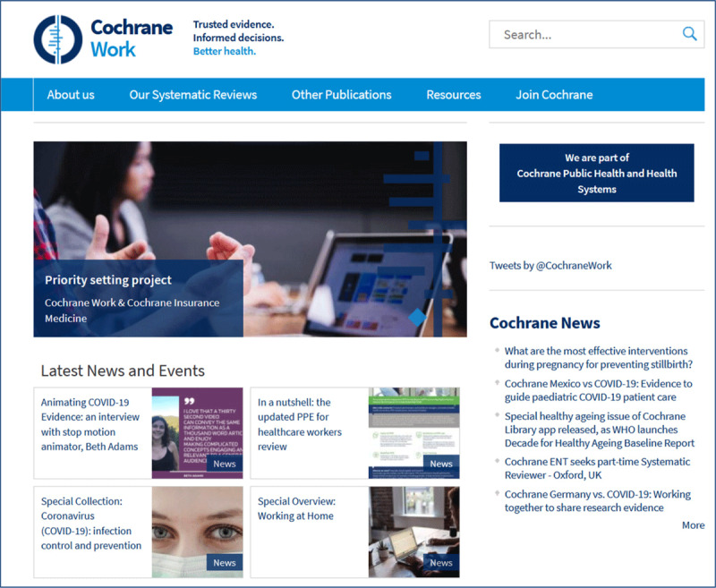Open the About us menu
This screenshot has height=588, width=716.
tap(71, 95)
